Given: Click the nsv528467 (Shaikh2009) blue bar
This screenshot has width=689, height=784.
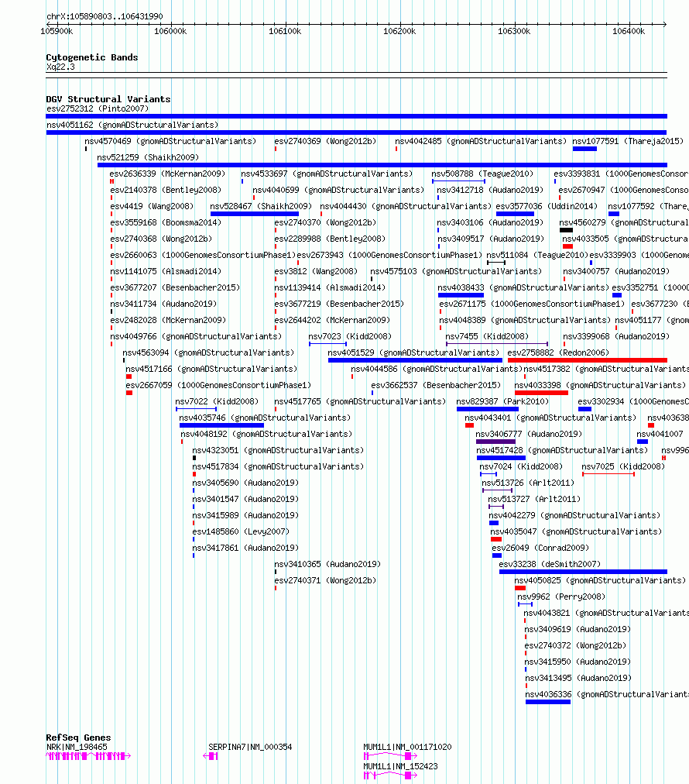Looking at the screenshot, I should [x=255, y=214].
